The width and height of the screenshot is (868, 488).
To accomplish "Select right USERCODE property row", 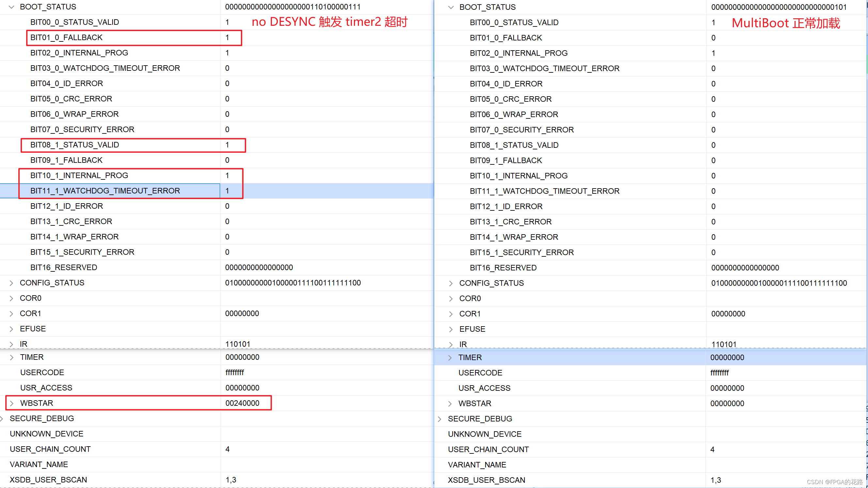I will pos(480,373).
